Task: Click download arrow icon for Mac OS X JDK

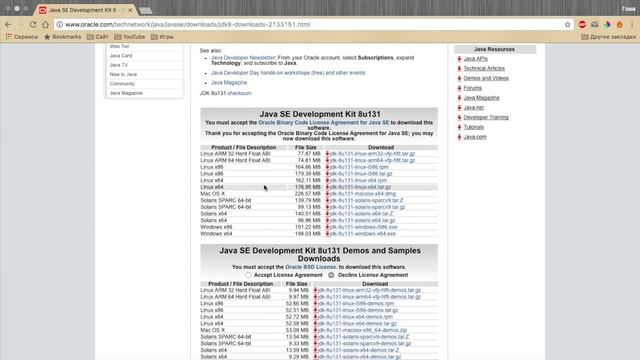Action: (x=327, y=193)
